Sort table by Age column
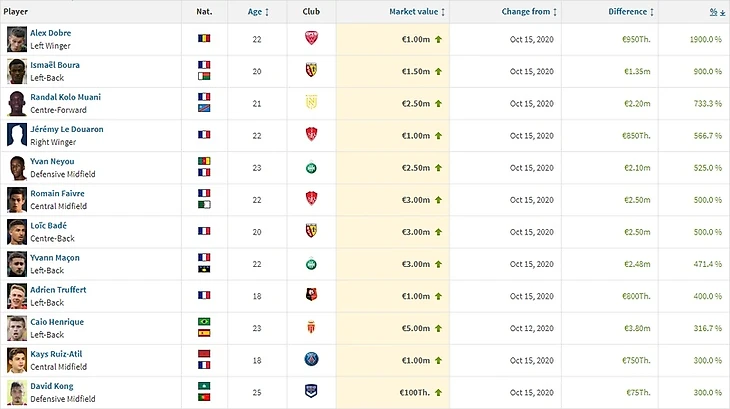 (258, 12)
